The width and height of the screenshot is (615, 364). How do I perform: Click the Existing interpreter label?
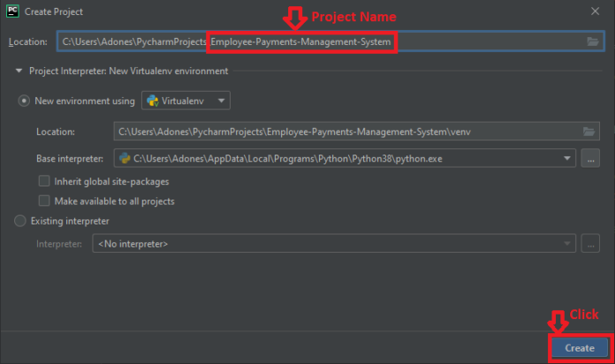point(70,221)
